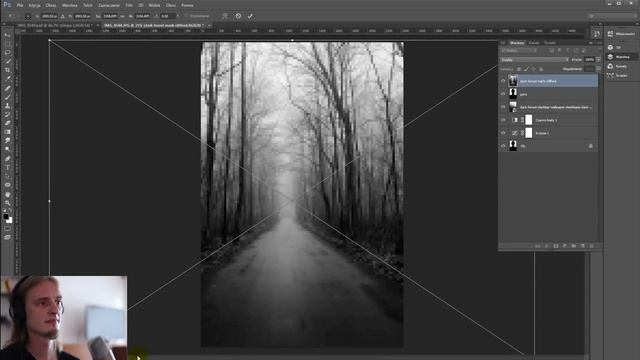Open the Krycie opacity slider arrow
The width and height of the screenshot is (640, 360).
598,60
